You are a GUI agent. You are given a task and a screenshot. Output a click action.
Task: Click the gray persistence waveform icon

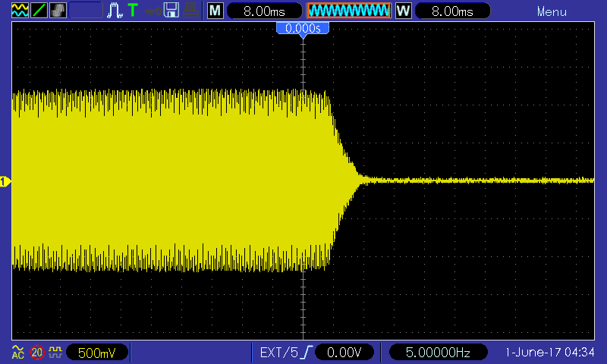click(58, 11)
